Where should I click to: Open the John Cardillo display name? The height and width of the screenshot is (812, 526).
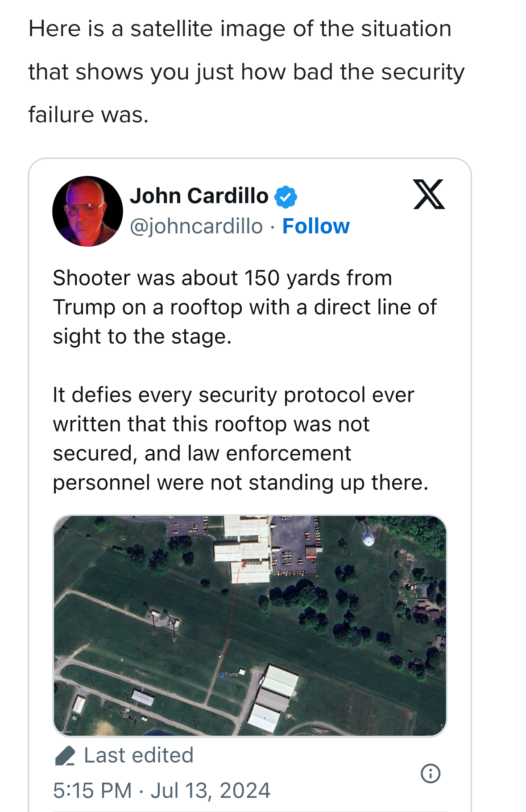pos(199,196)
